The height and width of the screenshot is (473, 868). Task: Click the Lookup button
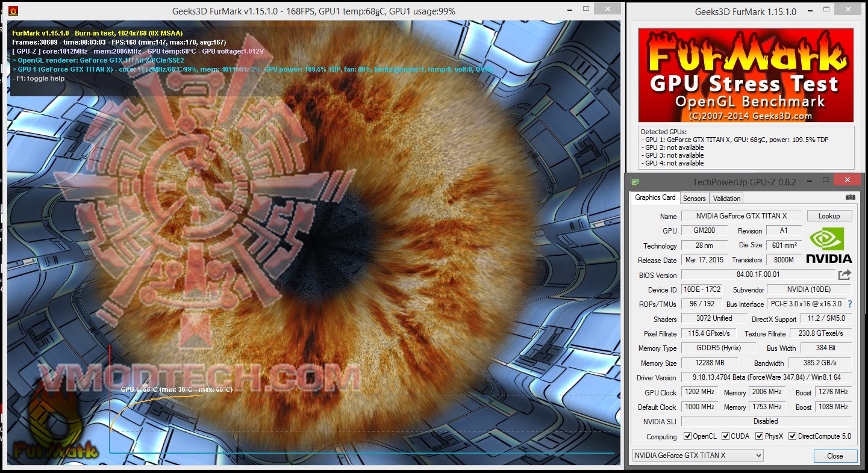coord(829,216)
